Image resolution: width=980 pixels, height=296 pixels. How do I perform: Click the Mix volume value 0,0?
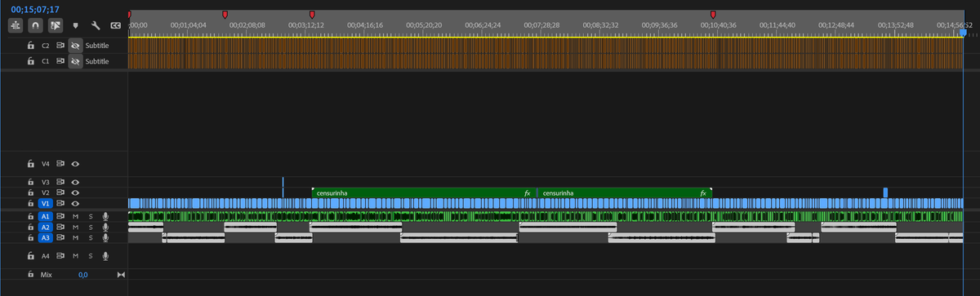click(82, 275)
